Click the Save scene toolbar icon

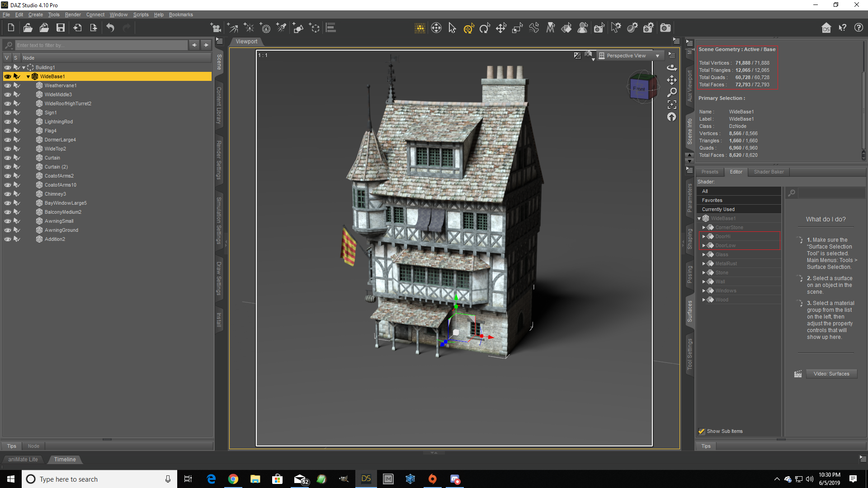(60, 28)
